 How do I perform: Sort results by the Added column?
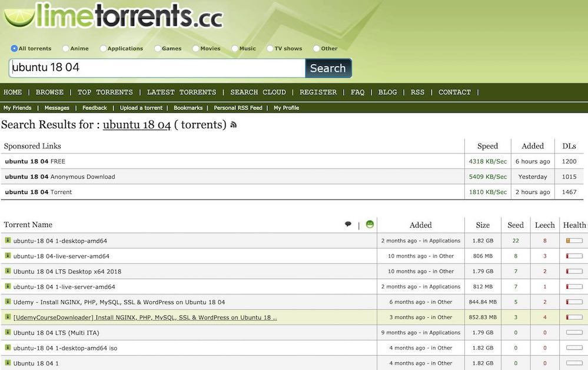click(x=420, y=225)
